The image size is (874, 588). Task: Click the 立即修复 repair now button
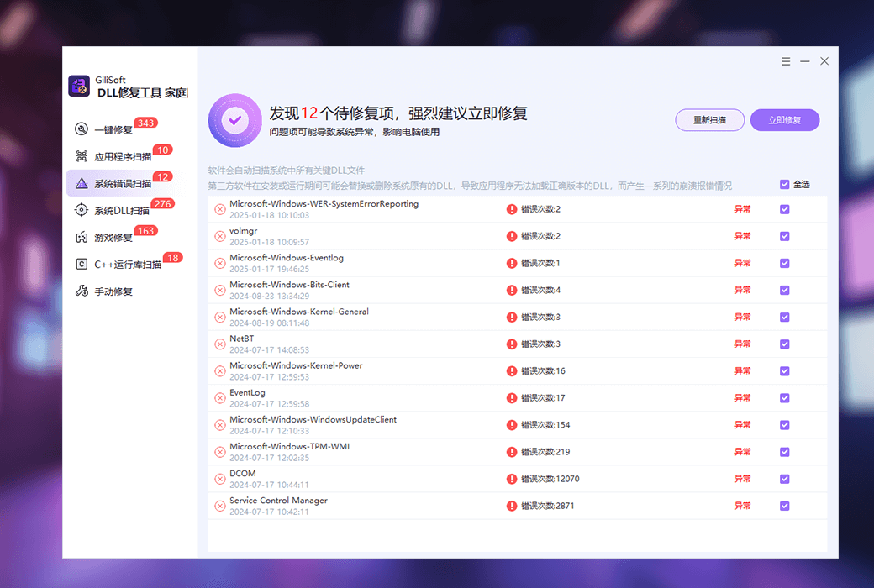[x=785, y=120]
